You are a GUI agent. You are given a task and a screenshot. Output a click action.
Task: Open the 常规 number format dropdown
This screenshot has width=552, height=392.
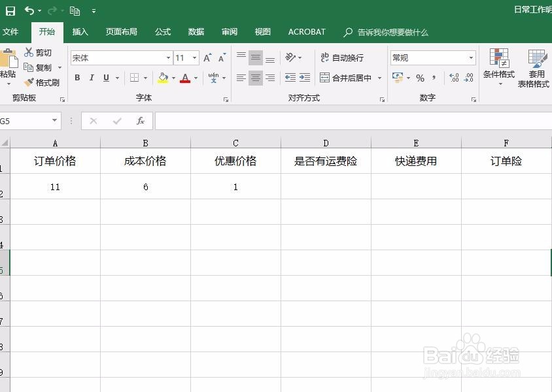(x=471, y=58)
